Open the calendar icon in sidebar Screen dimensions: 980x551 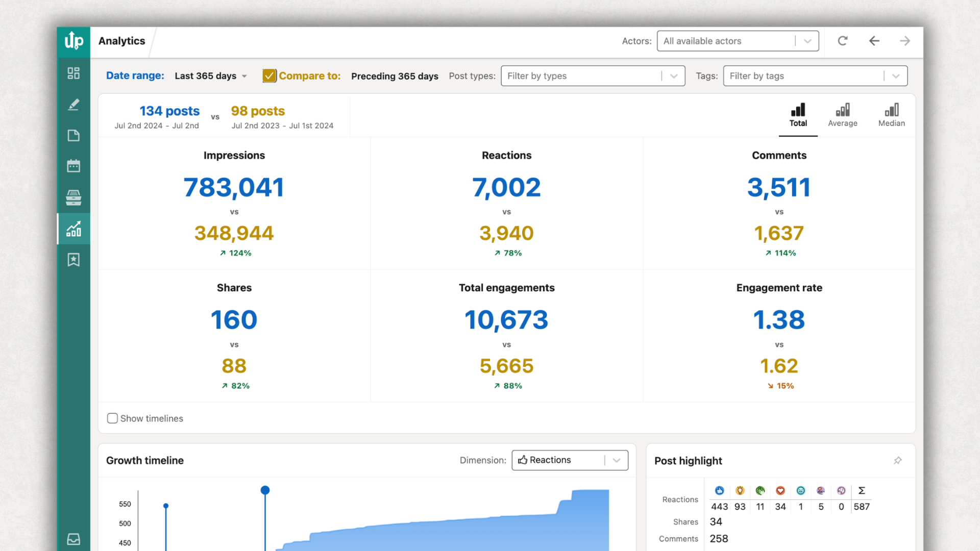[x=73, y=166]
